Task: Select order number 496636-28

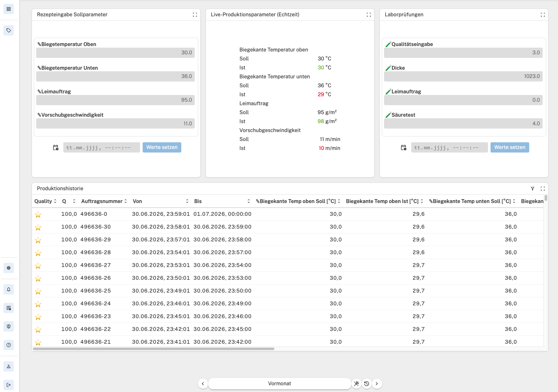Action: pyautogui.click(x=96, y=252)
